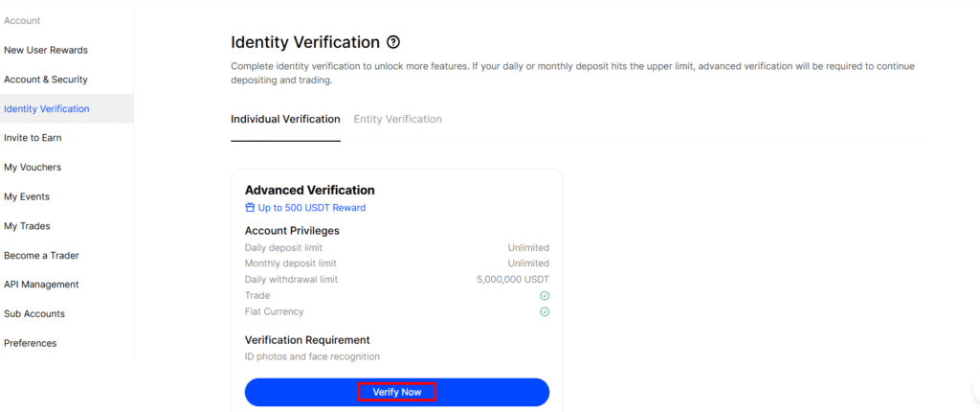This screenshot has width=980, height=412.
Task: Open Sub Accounts section
Action: tap(34, 313)
